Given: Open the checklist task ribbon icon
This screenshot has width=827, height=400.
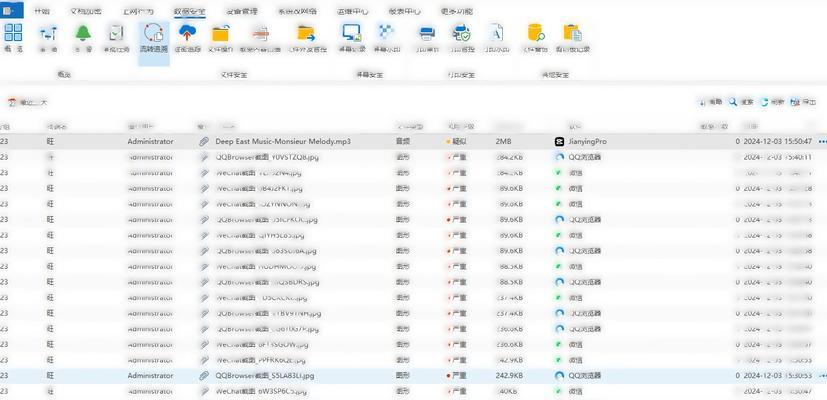Looking at the screenshot, I should pos(116,33).
